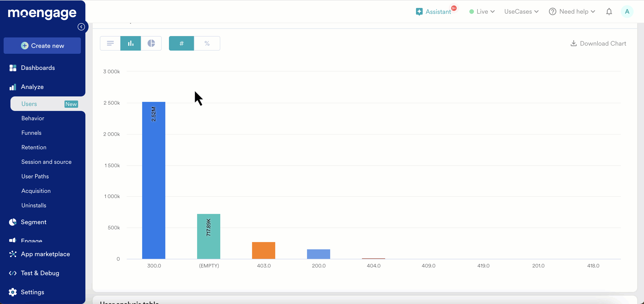This screenshot has height=304, width=644.
Task: Collapse the sidebar with the arrow icon
Action: [81, 27]
